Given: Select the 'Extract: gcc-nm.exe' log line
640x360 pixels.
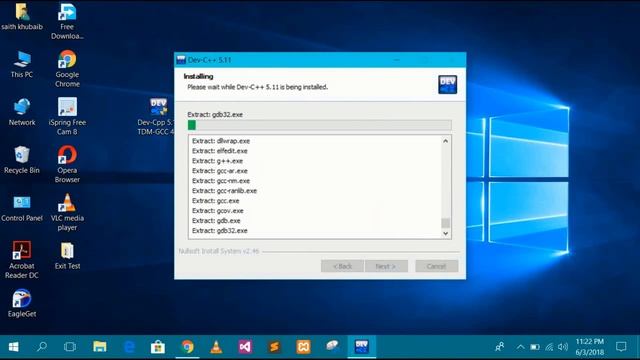Looking at the screenshot, I should 221,180.
